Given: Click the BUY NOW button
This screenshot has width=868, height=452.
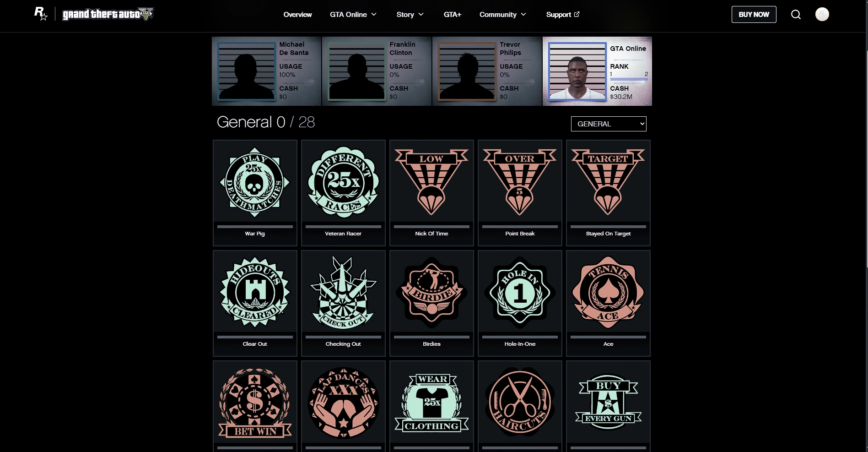Looking at the screenshot, I should pyautogui.click(x=754, y=15).
